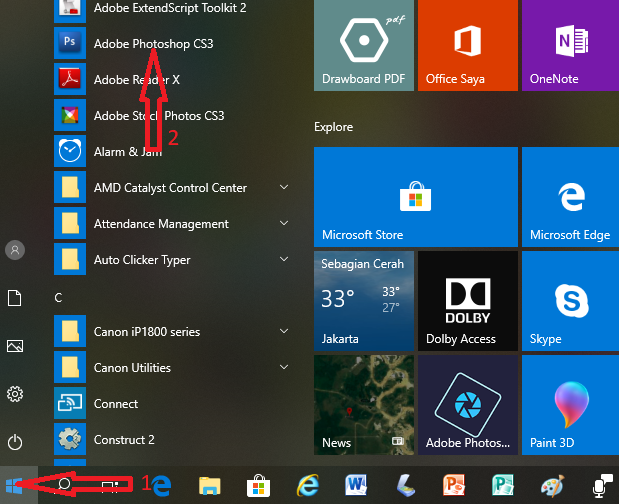Viewport: 619px width, 504px height.
Task: Open Skype tile
Action: (x=570, y=301)
